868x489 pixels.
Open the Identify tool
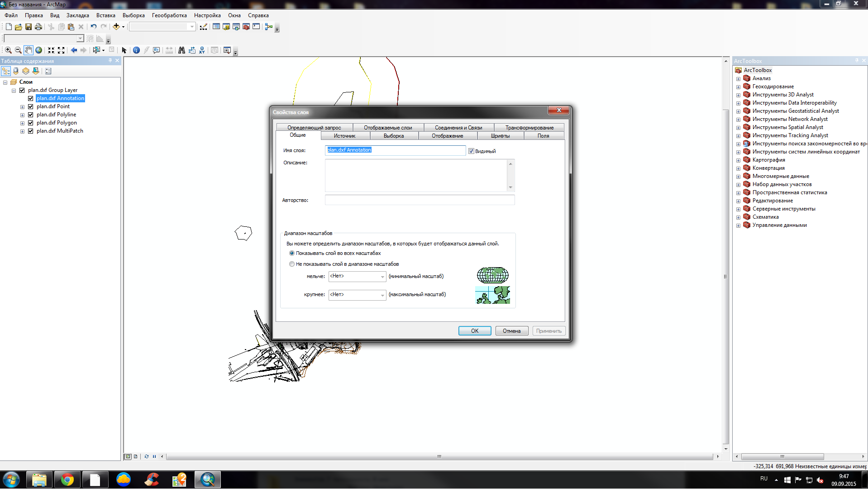[136, 50]
